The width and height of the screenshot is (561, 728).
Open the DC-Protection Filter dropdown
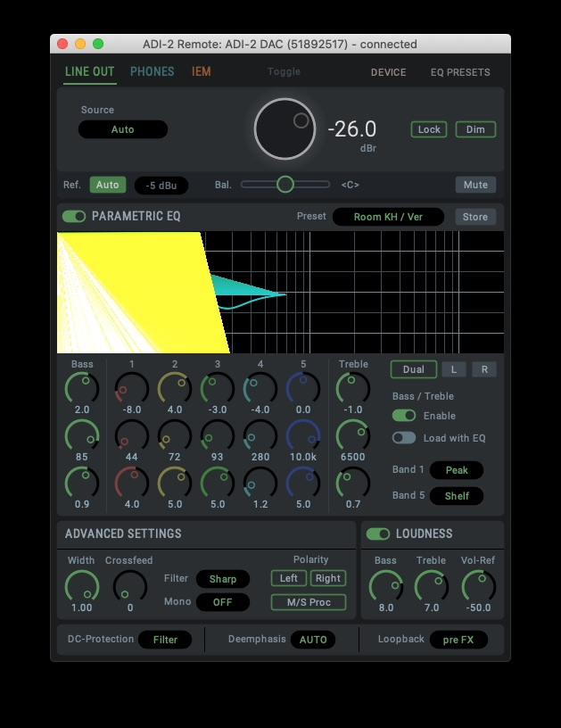[x=165, y=640]
